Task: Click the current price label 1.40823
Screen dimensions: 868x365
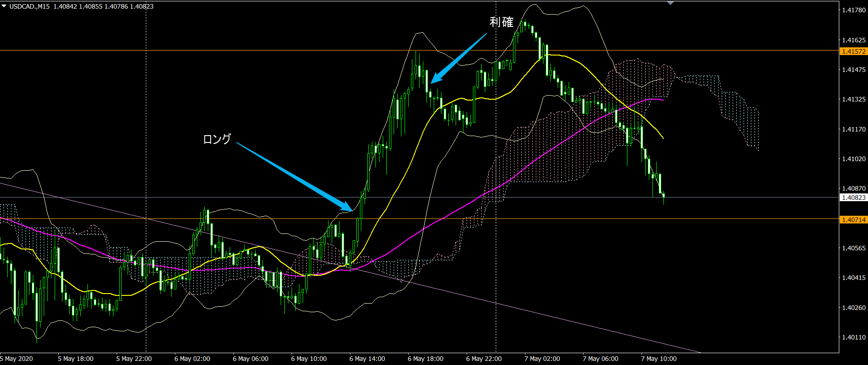Action: (853, 198)
